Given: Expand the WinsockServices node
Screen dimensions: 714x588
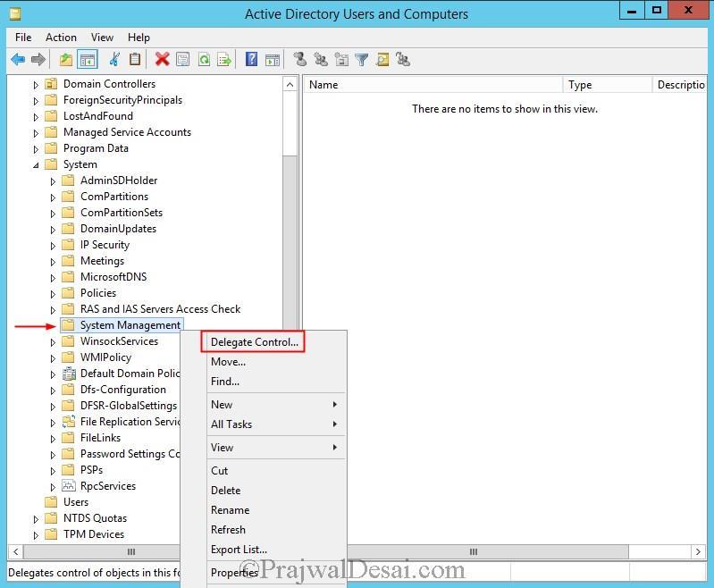Looking at the screenshot, I should pyautogui.click(x=53, y=342).
